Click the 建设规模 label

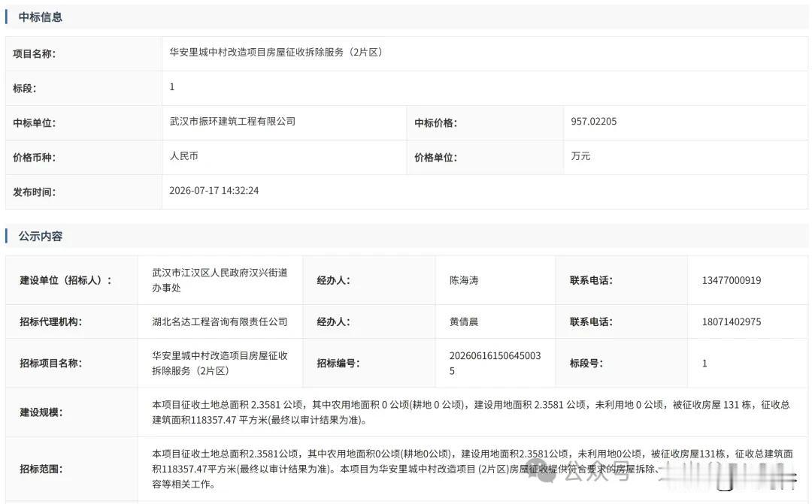tap(41, 412)
